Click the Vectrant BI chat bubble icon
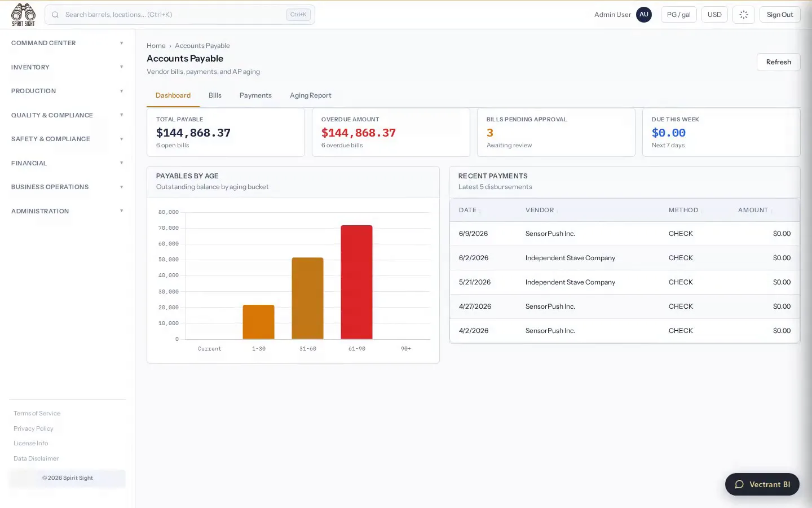 (739, 484)
